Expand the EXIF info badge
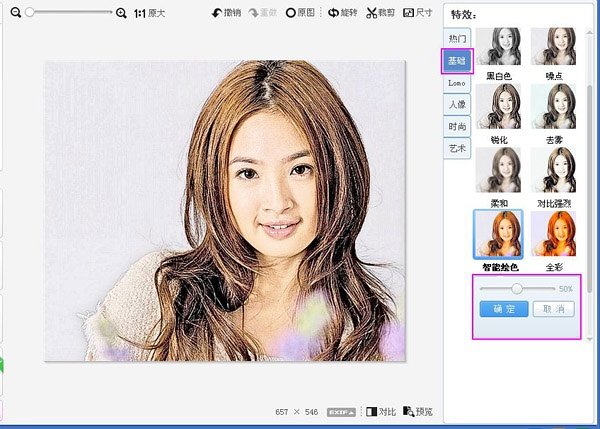600x429 pixels. pyautogui.click(x=345, y=411)
